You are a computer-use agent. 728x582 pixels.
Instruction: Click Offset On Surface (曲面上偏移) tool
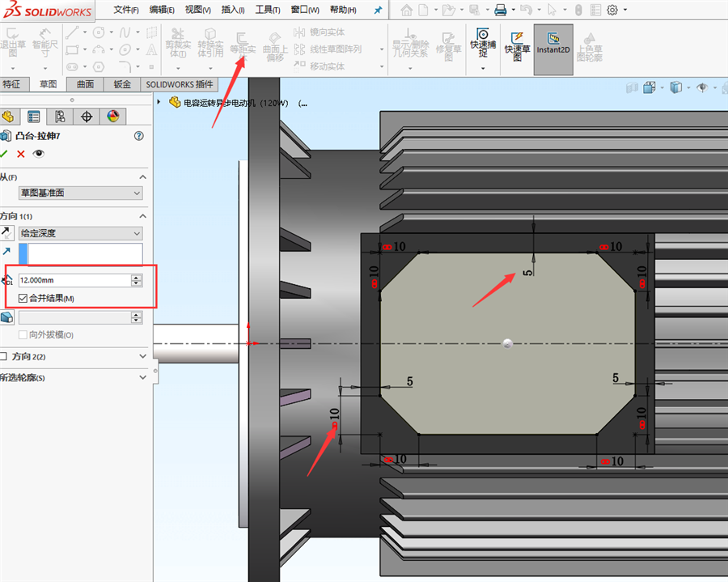(x=275, y=46)
